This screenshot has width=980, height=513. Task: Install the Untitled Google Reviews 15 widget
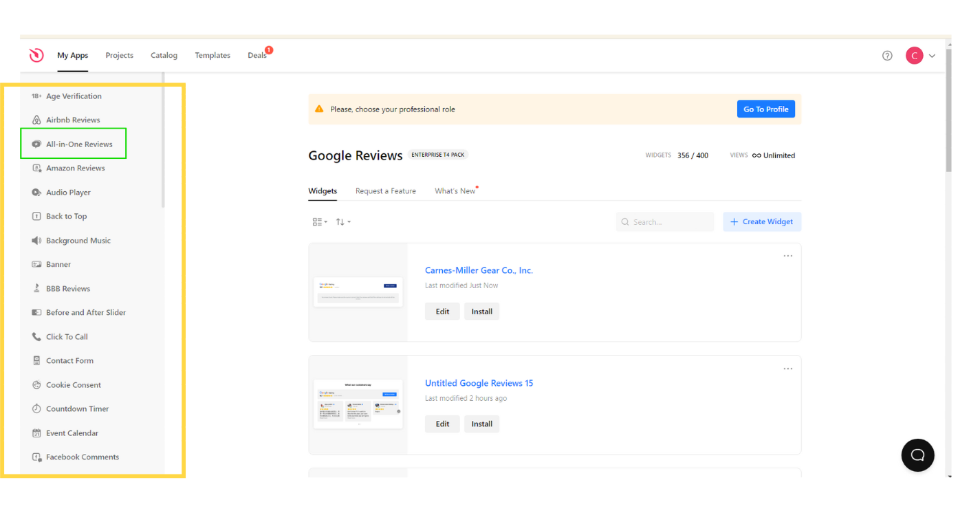point(482,424)
